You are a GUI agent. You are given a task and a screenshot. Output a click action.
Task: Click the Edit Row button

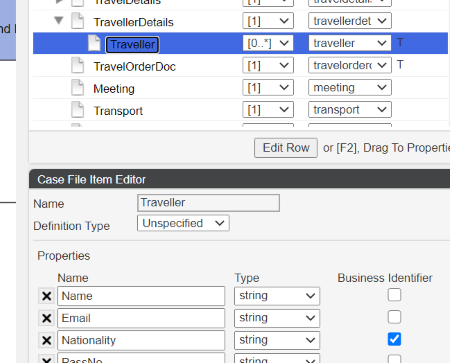coord(286,148)
